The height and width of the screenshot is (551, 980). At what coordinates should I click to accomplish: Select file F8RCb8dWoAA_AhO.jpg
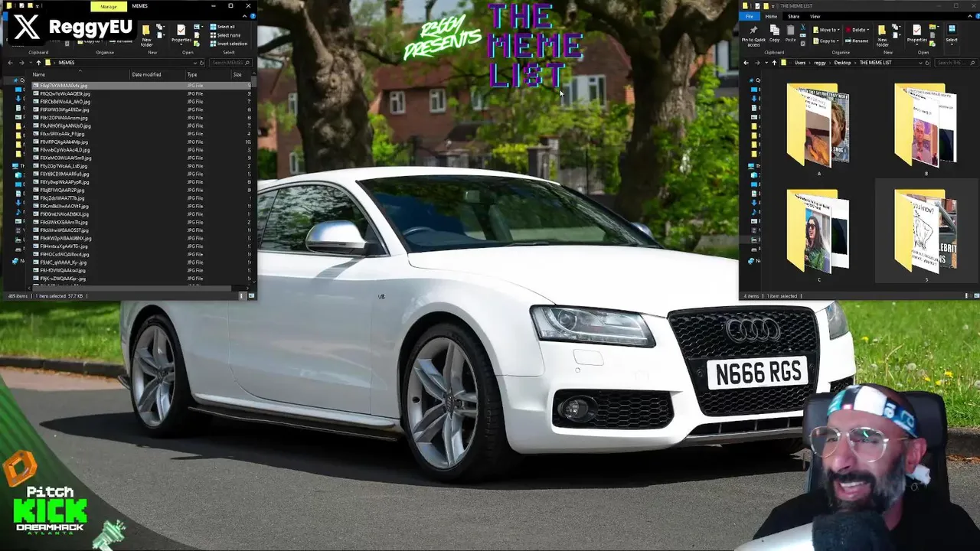click(65, 102)
